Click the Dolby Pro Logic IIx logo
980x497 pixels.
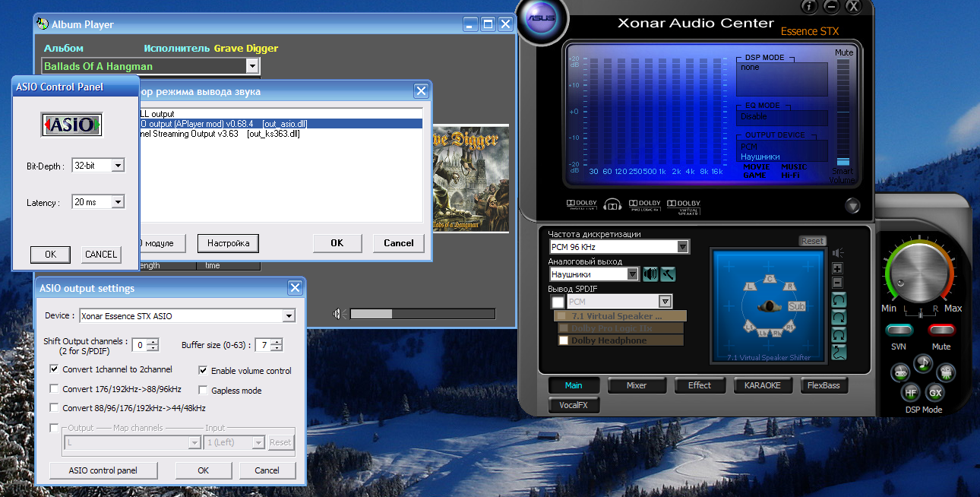[x=644, y=204]
